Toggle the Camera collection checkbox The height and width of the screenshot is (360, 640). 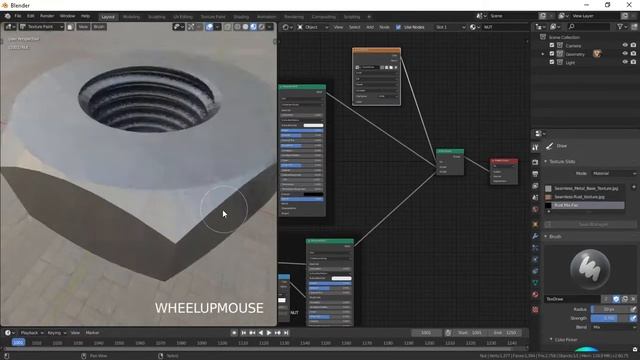(552, 45)
